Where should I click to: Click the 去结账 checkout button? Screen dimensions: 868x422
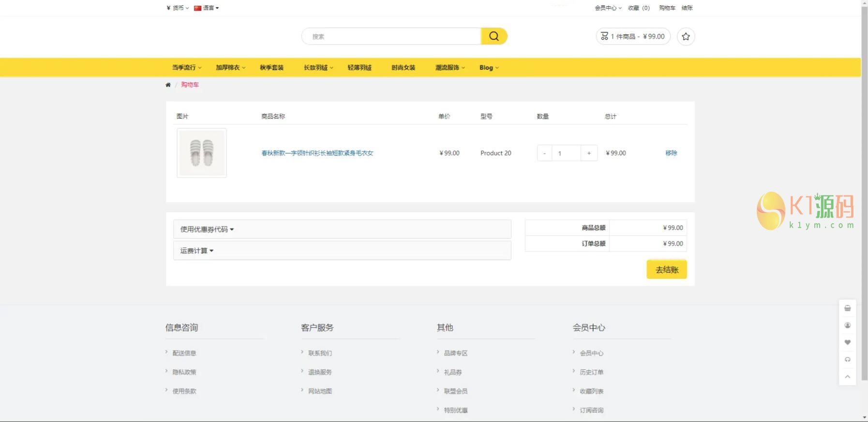(x=666, y=270)
